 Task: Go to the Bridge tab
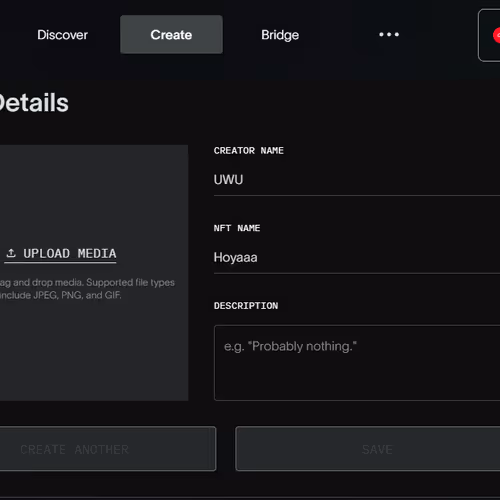tap(280, 35)
